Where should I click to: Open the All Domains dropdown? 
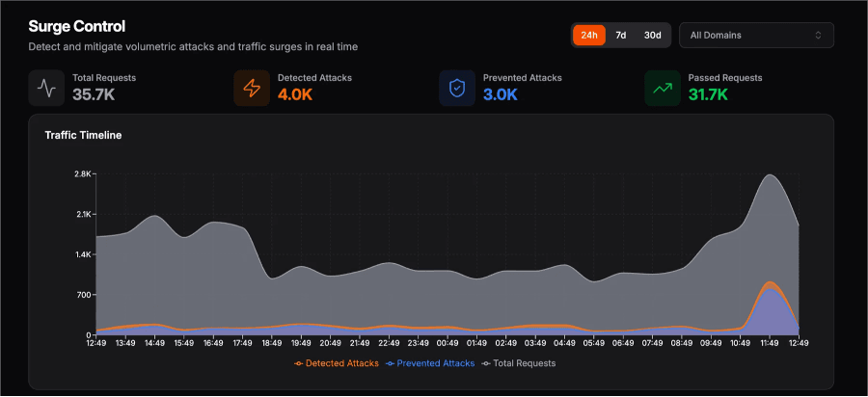coord(756,36)
